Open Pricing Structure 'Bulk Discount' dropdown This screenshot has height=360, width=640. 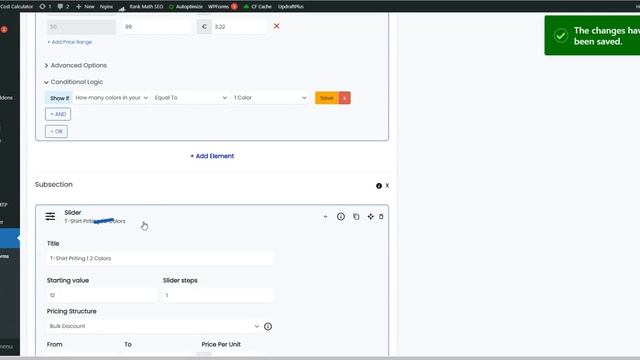click(154, 326)
